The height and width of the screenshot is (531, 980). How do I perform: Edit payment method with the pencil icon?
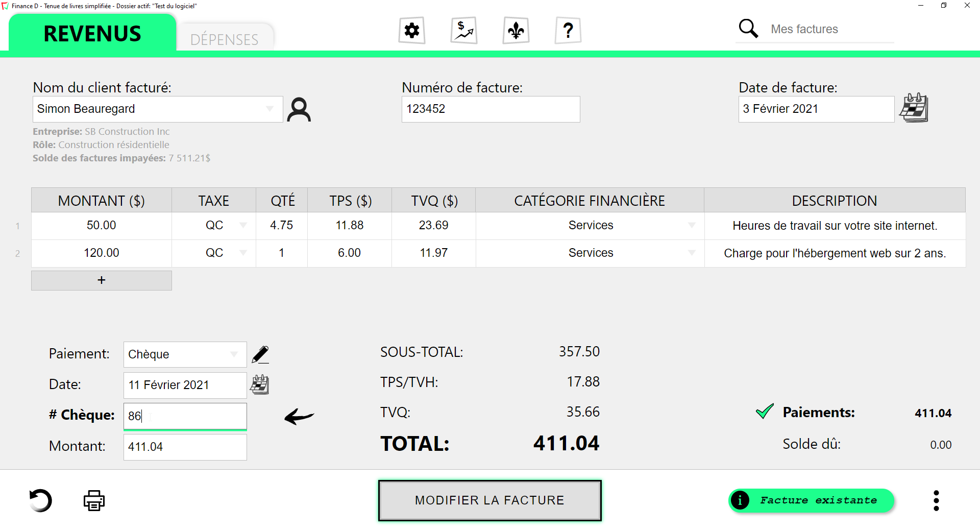tap(260, 354)
